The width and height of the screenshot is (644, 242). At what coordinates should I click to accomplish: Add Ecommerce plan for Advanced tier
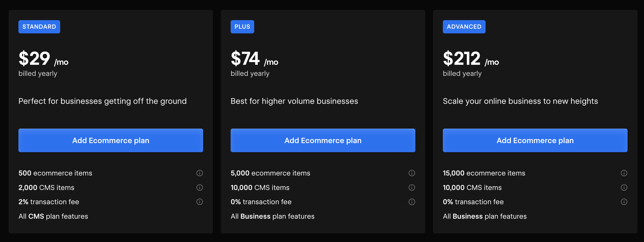(x=535, y=140)
